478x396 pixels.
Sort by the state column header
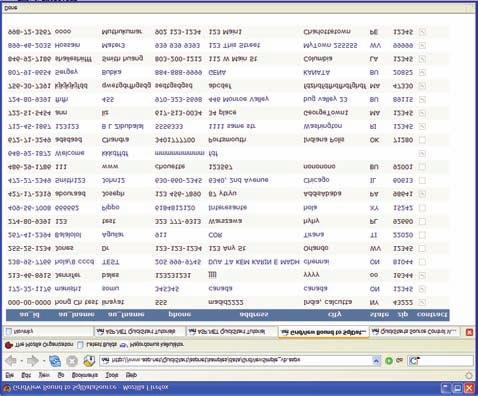(x=379, y=314)
